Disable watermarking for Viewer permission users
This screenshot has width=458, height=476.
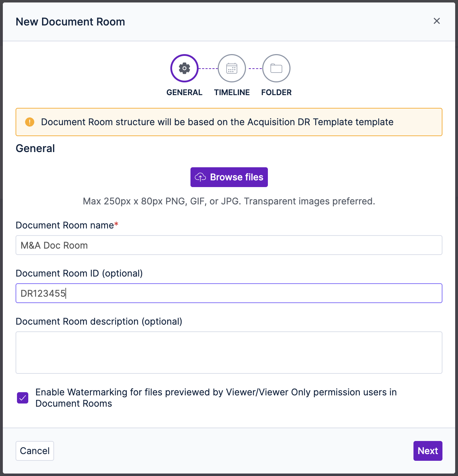click(x=22, y=397)
